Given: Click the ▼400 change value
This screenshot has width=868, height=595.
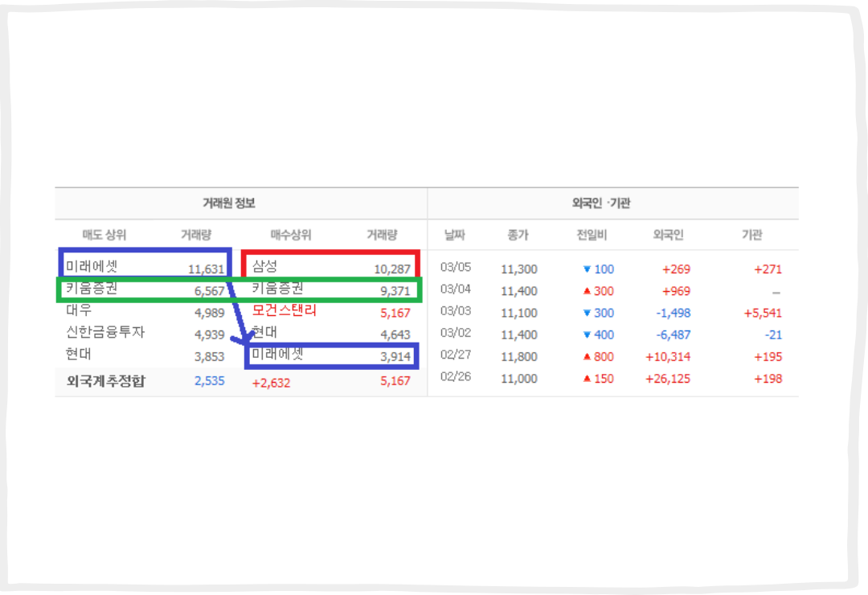Looking at the screenshot, I should pos(599,334).
